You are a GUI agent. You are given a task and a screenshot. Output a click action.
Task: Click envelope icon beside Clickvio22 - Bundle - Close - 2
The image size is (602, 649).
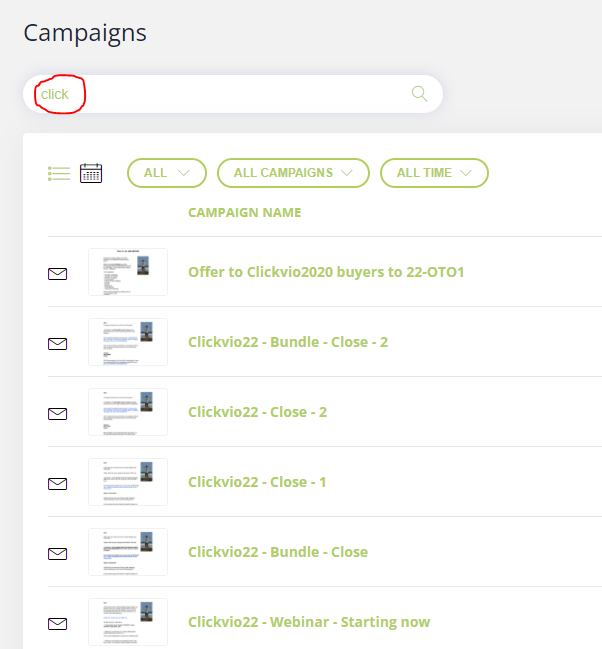coord(58,343)
